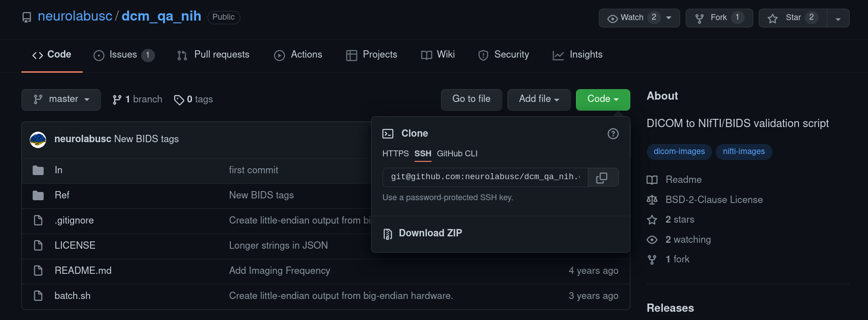Click the book icon beside Readme
This screenshot has height=320, width=868.
pyautogui.click(x=652, y=180)
